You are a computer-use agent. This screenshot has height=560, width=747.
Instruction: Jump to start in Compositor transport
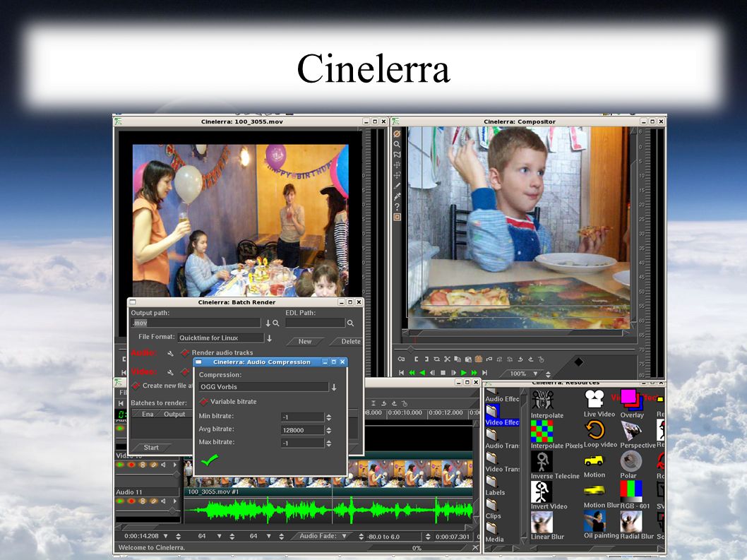401,373
